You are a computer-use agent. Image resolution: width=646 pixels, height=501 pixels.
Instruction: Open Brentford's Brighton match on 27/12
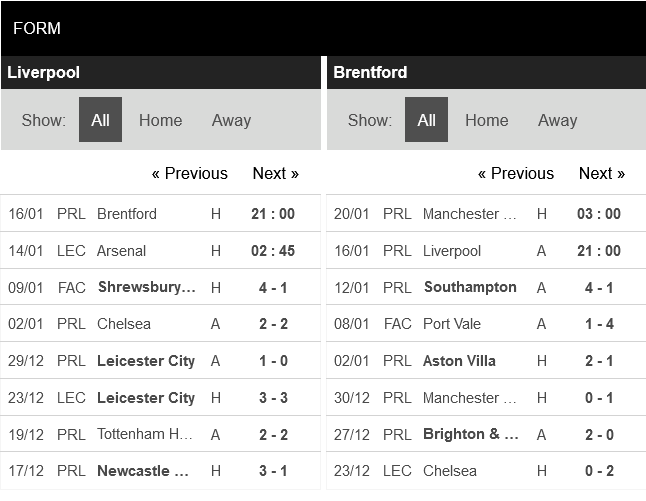pyautogui.click(x=470, y=434)
